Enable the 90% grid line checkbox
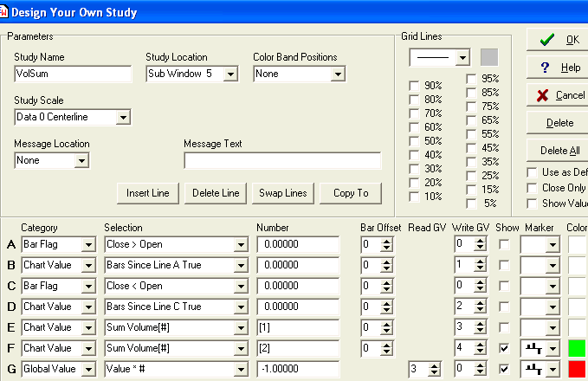Viewport: 588px width, 381px height. tap(415, 86)
